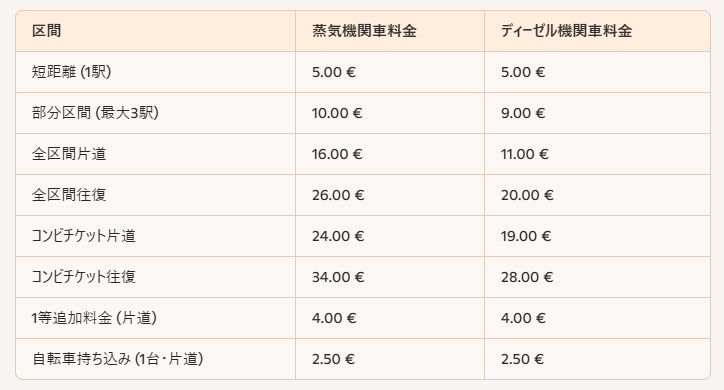Click the ディーゼル機関車料金 header
This screenshot has height=390, width=724.
click(566, 31)
